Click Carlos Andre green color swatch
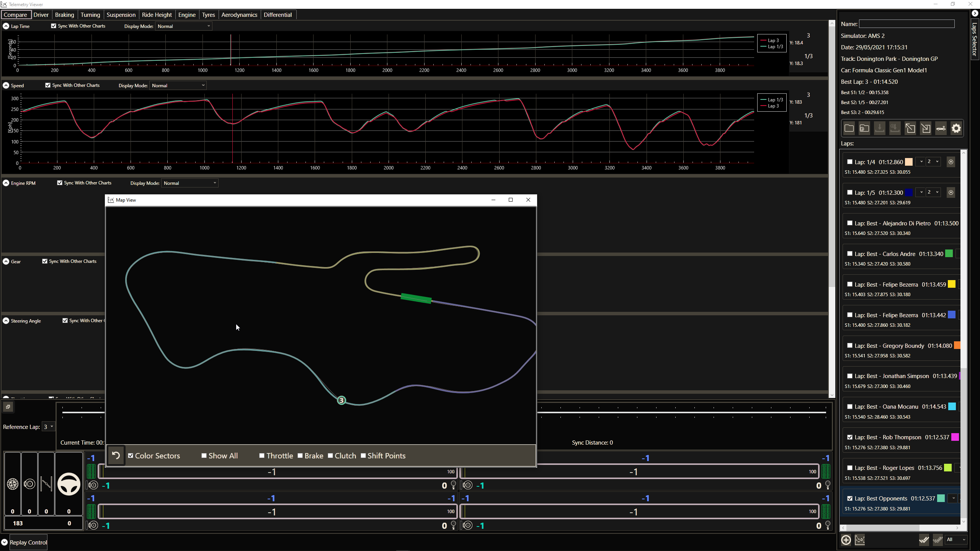 (x=949, y=253)
